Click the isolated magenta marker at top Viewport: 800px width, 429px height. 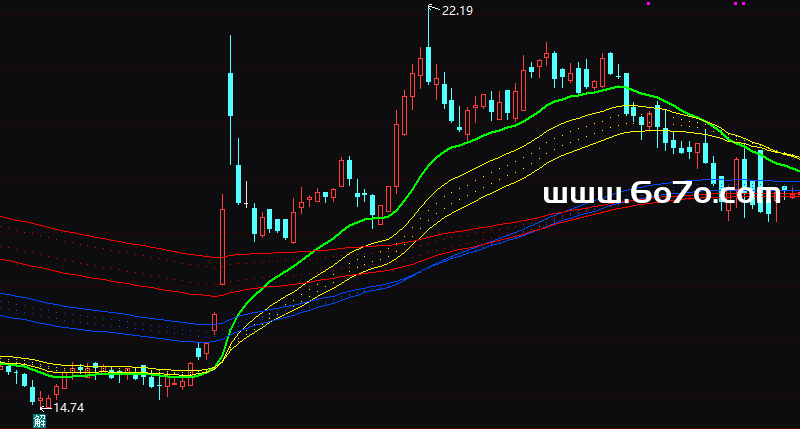[648, 4]
